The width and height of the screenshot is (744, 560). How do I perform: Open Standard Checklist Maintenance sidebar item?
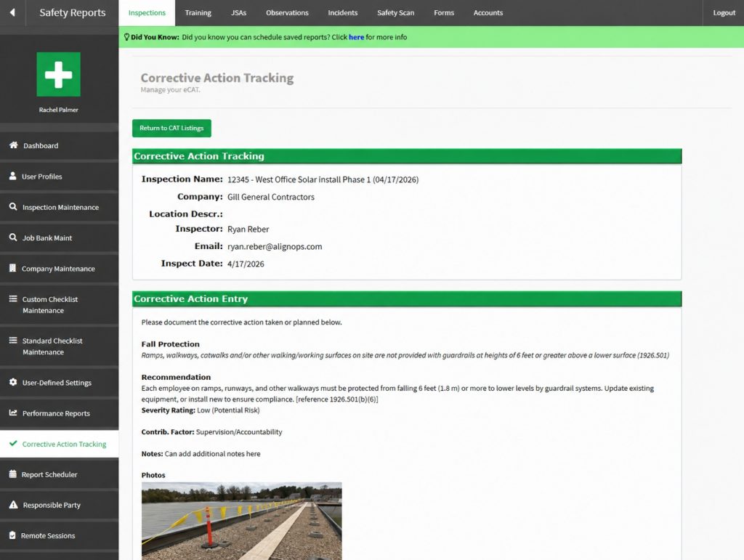coord(60,346)
